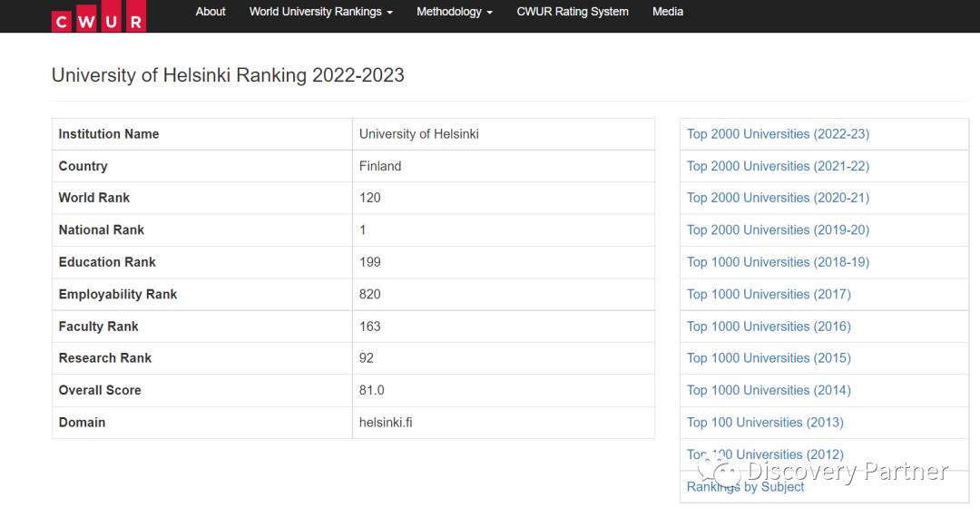The image size is (980, 517).
Task: Expand the Methodology dropdown menu
Action: point(455,12)
